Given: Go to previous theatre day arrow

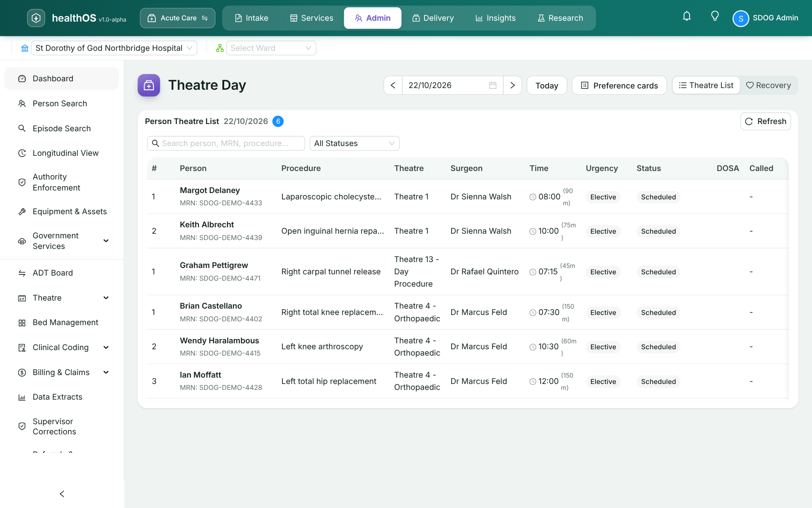Looking at the screenshot, I should [x=393, y=86].
